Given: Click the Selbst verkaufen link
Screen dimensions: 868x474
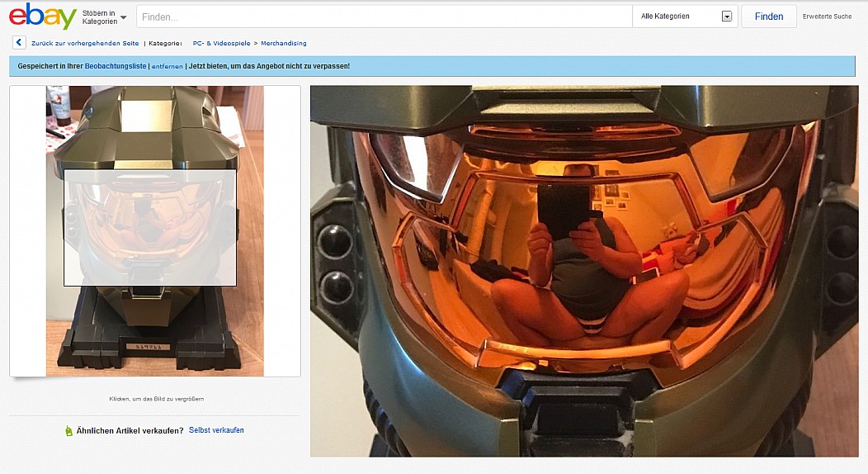Looking at the screenshot, I should [x=216, y=430].
